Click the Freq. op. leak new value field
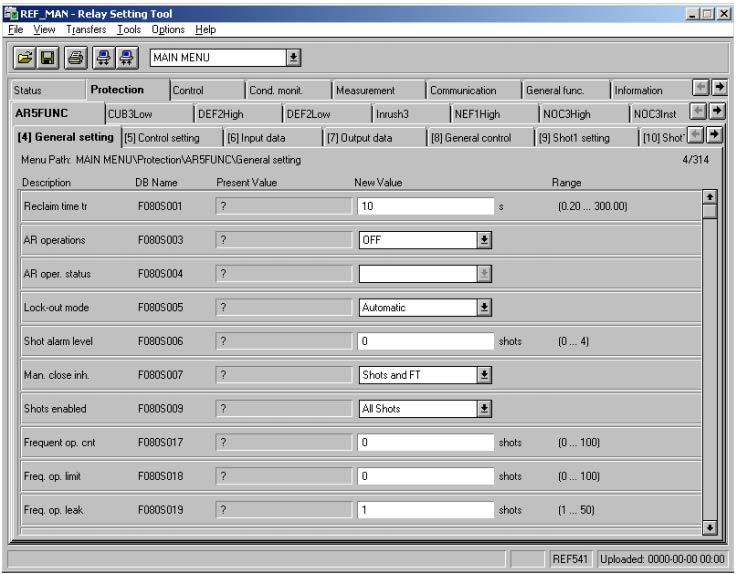The width and height of the screenshot is (737, 574). click(x=425, y=510)
